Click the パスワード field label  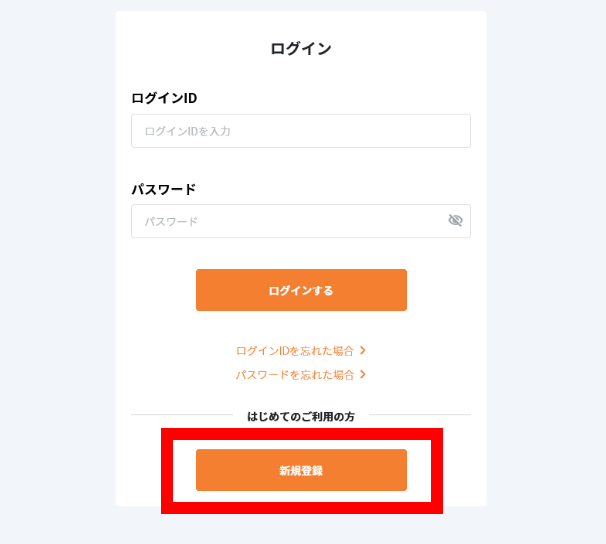[164, 189]
